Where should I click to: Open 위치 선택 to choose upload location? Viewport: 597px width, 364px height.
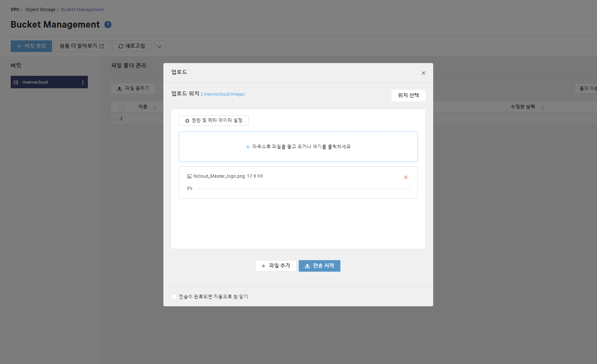[408, 95]
